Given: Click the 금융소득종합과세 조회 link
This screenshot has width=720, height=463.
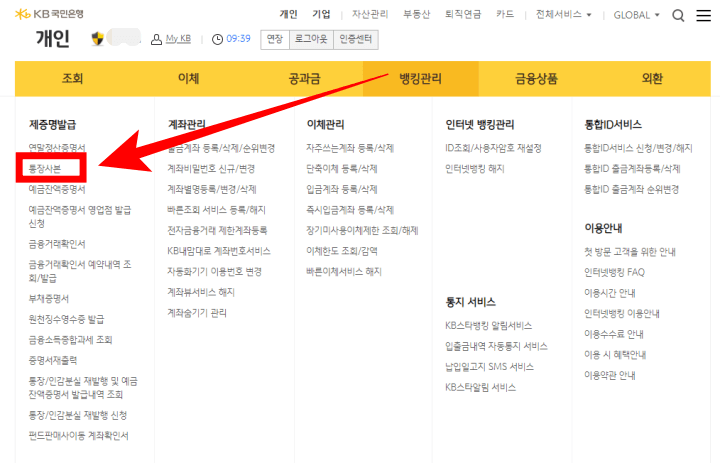Looking at the screenshot, I should point(71,340).
